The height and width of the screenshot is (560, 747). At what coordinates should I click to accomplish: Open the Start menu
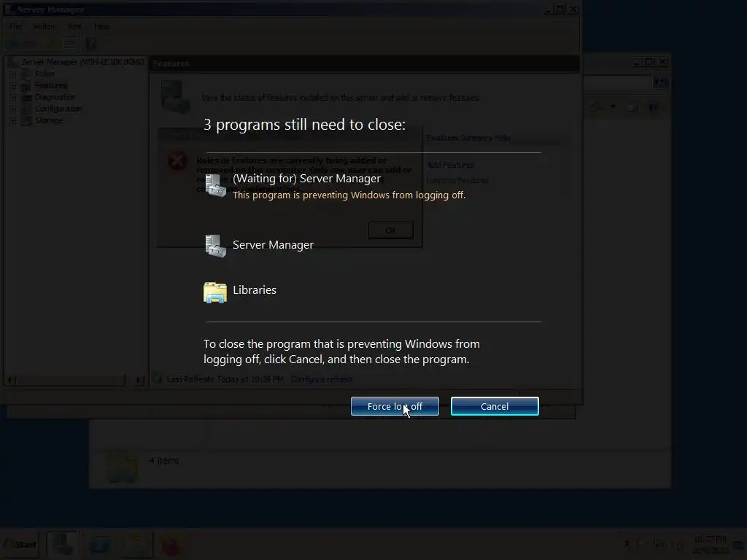tap(20, 544)
